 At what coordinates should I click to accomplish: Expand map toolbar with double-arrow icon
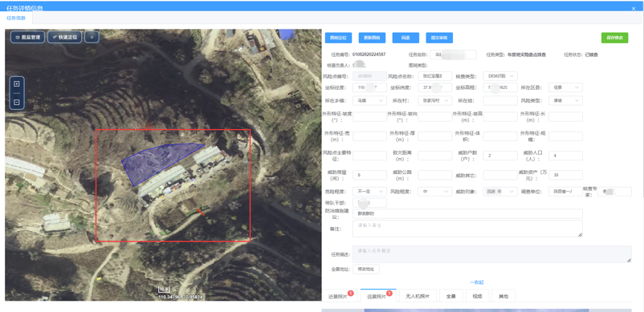coord(92,37)
